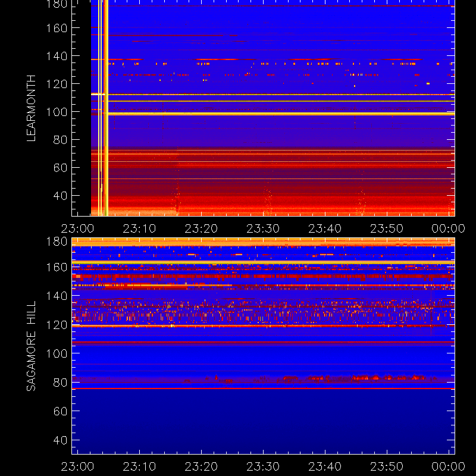Viewport: 476px width, 476px height.
Task: Select the 80 tick label on Learmonth axis
Action: click(60, 140)
